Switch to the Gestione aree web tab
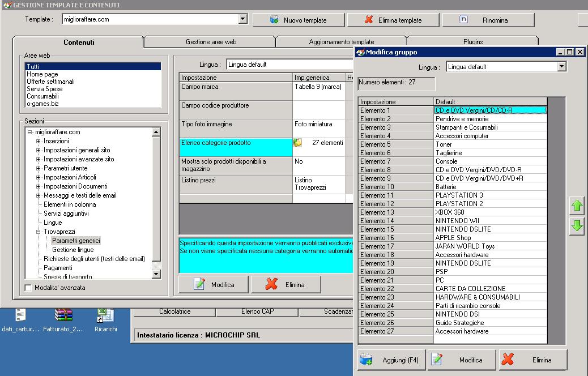 (211, 42)
